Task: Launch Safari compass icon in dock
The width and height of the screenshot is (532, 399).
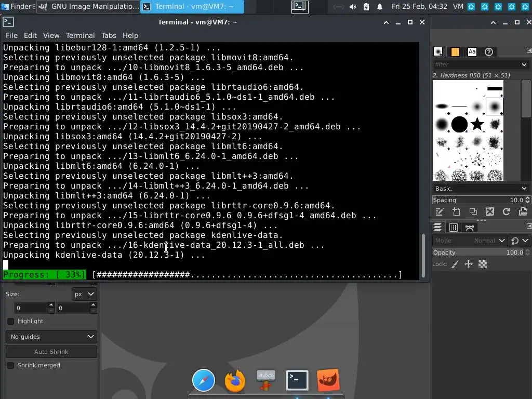Action: [x=204, y=380]
